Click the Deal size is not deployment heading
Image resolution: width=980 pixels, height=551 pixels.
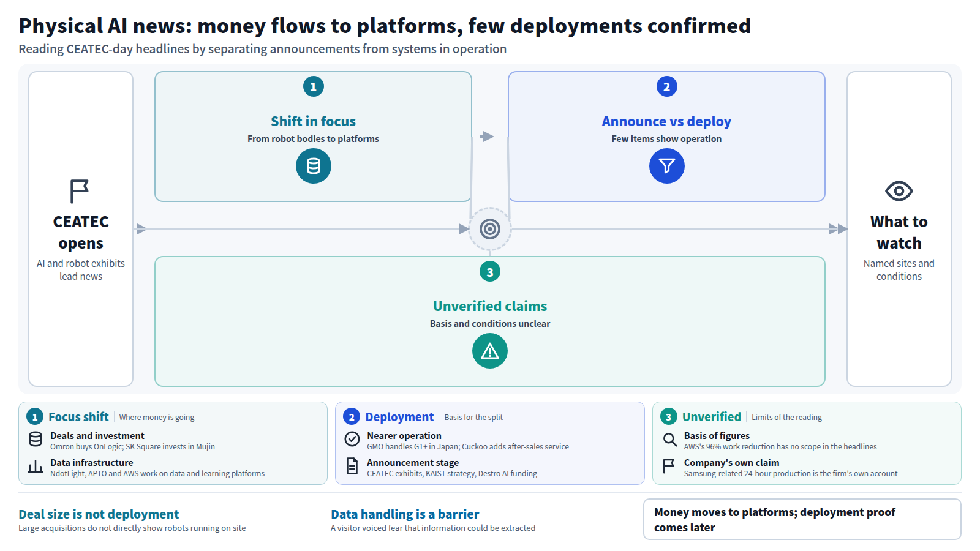99,514
